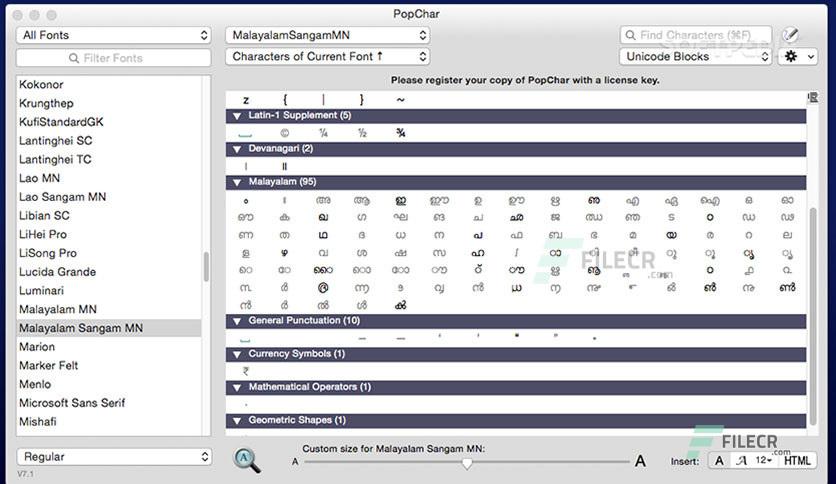Set insert mode to styled font 'A'
The height and width of the screenshot is (484, 836).
click(x=741, y=461)
